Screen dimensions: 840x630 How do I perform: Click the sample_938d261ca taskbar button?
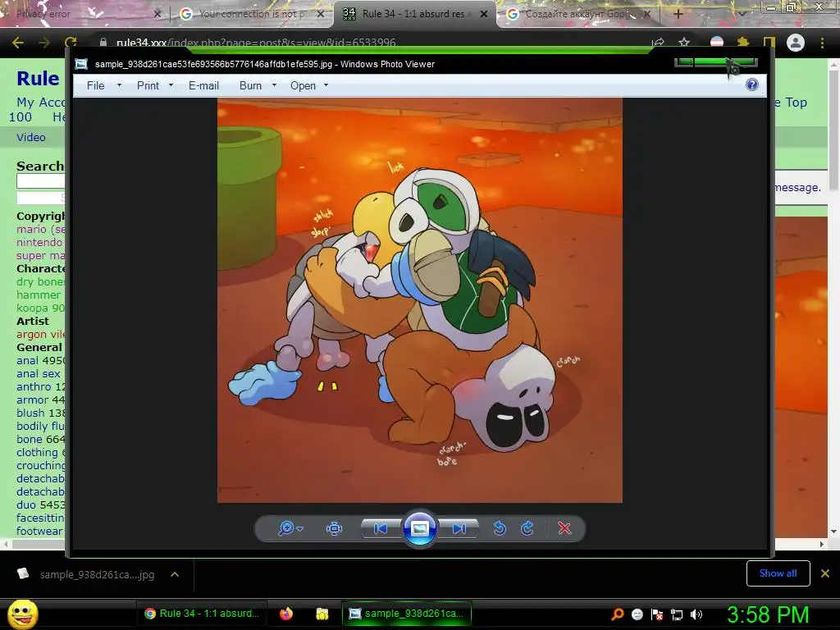tap(407, 614)
